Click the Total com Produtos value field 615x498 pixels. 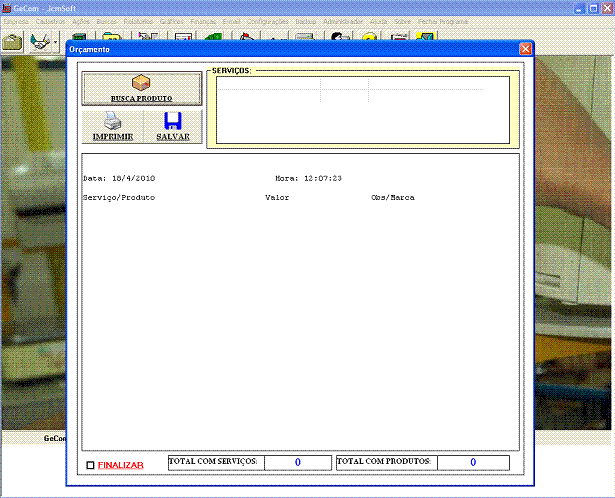[x=472, y=462]
